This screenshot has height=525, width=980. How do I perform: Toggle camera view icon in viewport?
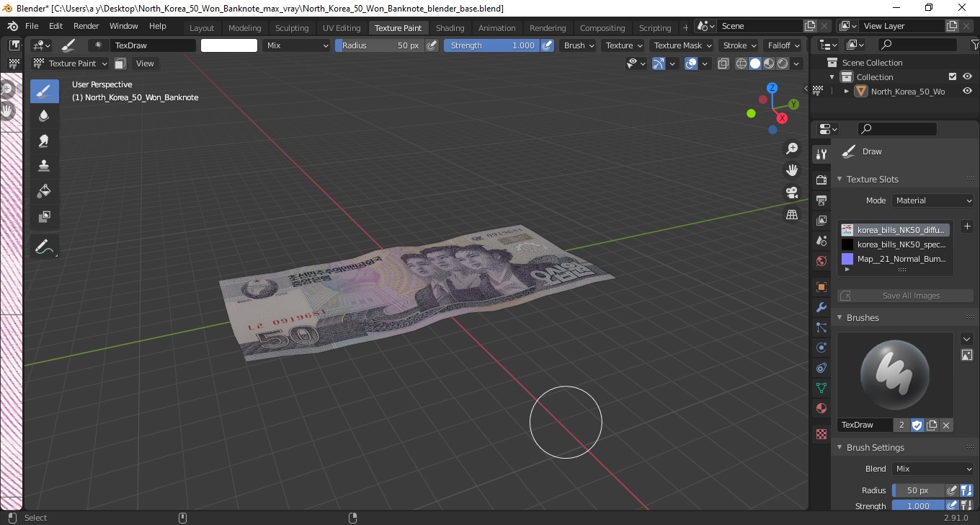792,193
